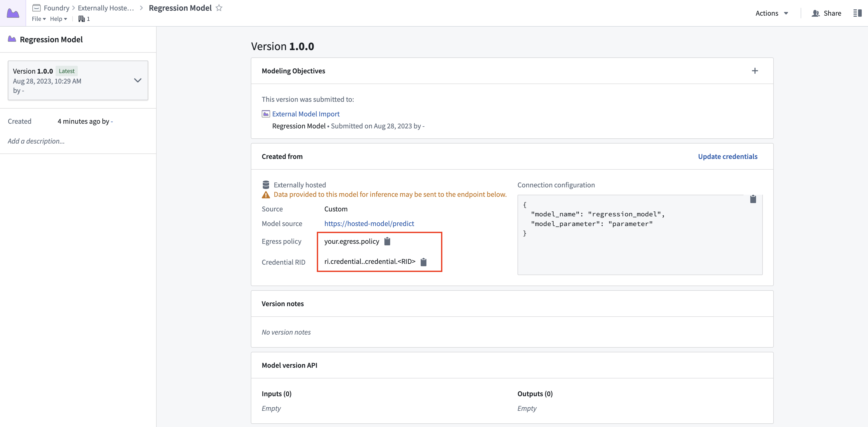Toggle the right sidebar panel icon
The height and width of the screenshot is (427, 868).
(857, 13)
